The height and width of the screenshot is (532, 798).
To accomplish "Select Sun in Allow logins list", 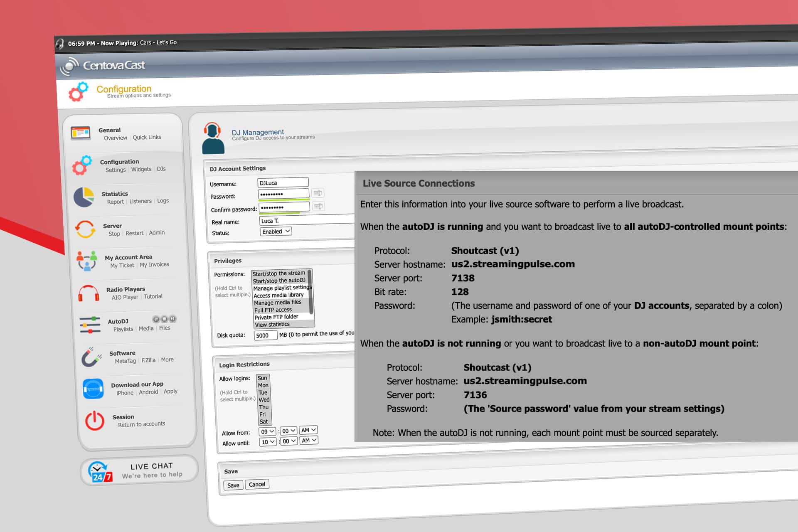I will click(x=262, y=378).
